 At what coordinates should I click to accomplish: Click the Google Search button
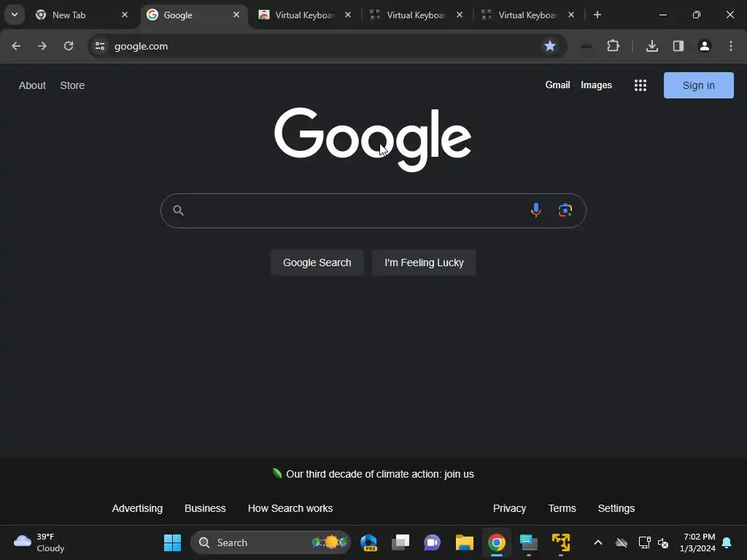tap(317, 262)
